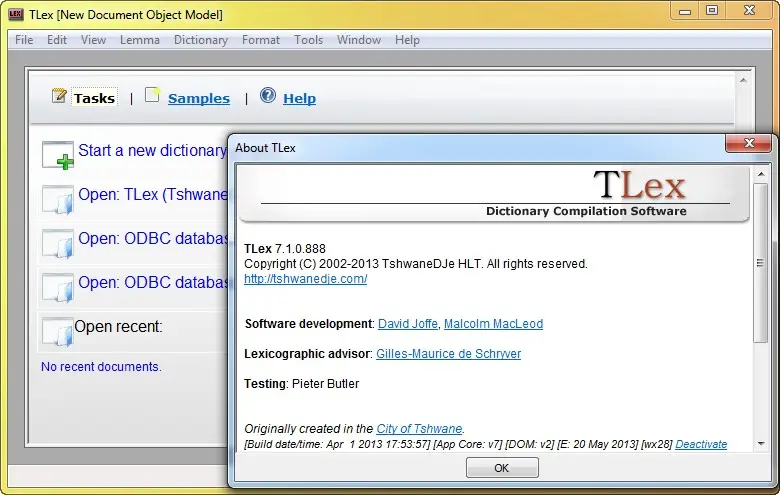Click the first Open: ODBC database entry
The width and height of the screenshot is (780, 495).
click(x=153, y=238)
